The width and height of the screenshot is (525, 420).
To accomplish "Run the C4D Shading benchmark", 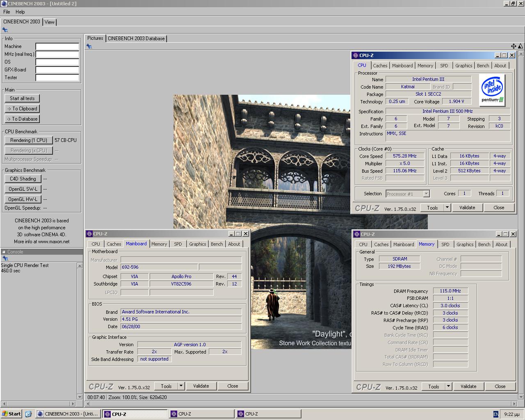I will 23,179.
